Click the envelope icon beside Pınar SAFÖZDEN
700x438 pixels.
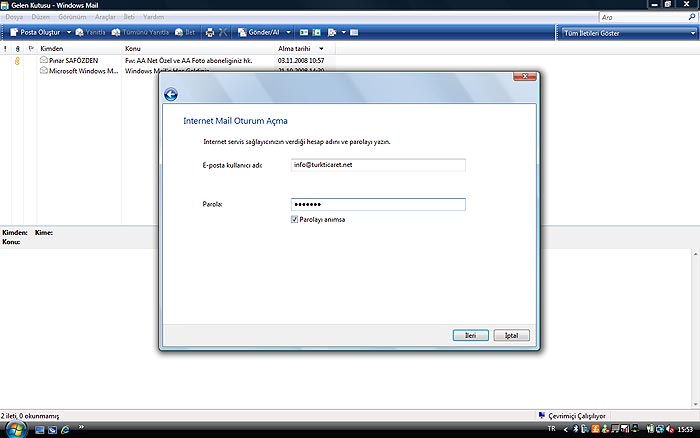(44, 60)
